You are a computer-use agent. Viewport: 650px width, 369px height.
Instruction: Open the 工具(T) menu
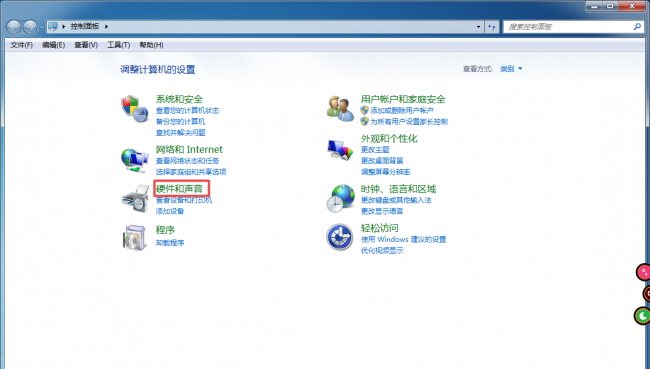click(119, 45)
